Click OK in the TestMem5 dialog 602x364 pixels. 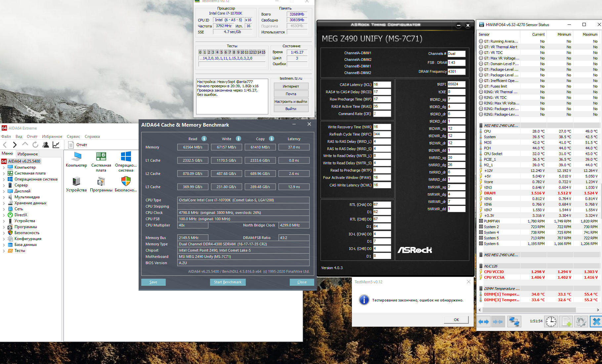pos(456,320)
